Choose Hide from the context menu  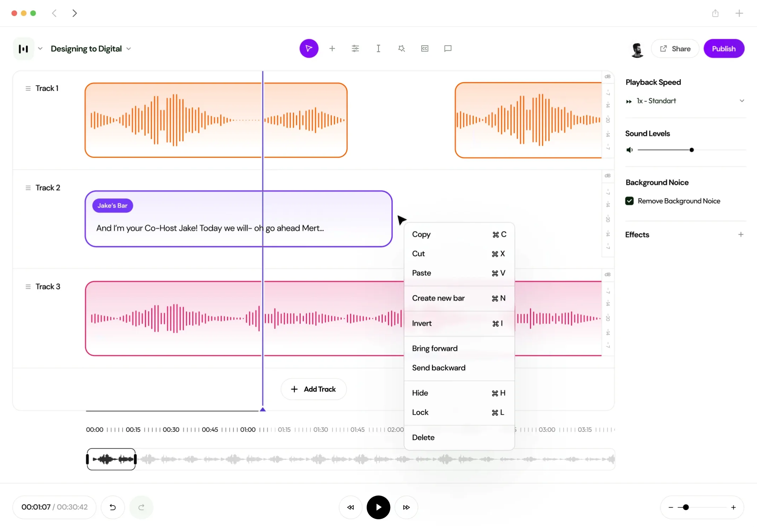[x=459, y=393]
